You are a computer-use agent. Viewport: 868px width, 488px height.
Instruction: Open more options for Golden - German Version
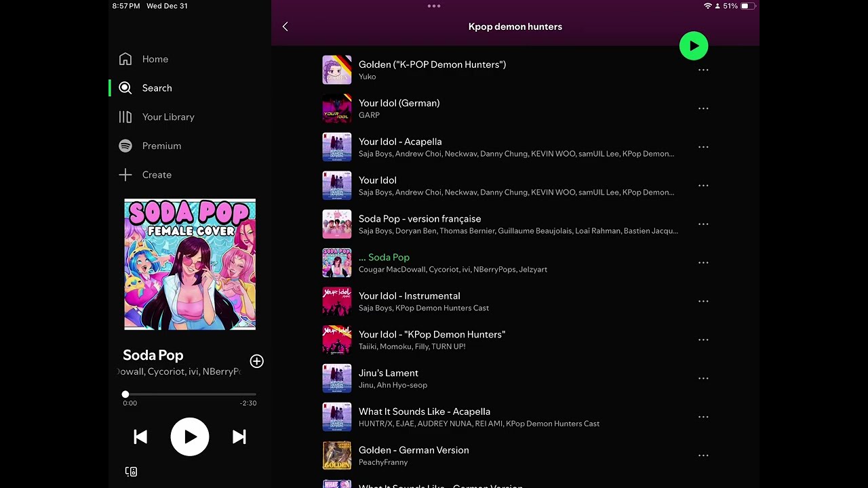(703, 456)
